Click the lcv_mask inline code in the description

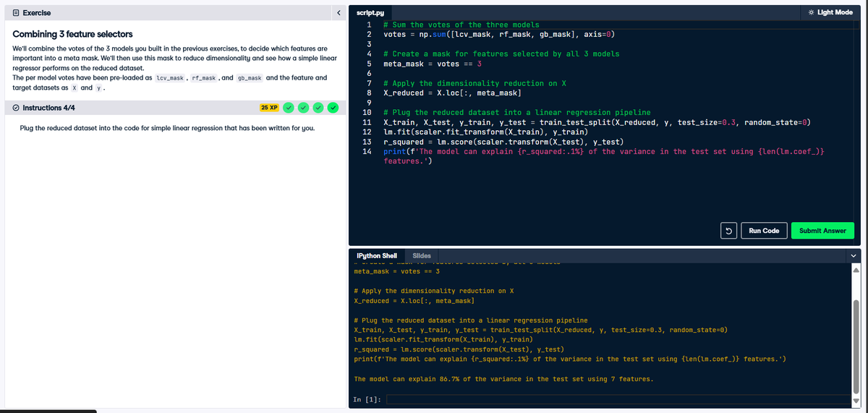171,77
